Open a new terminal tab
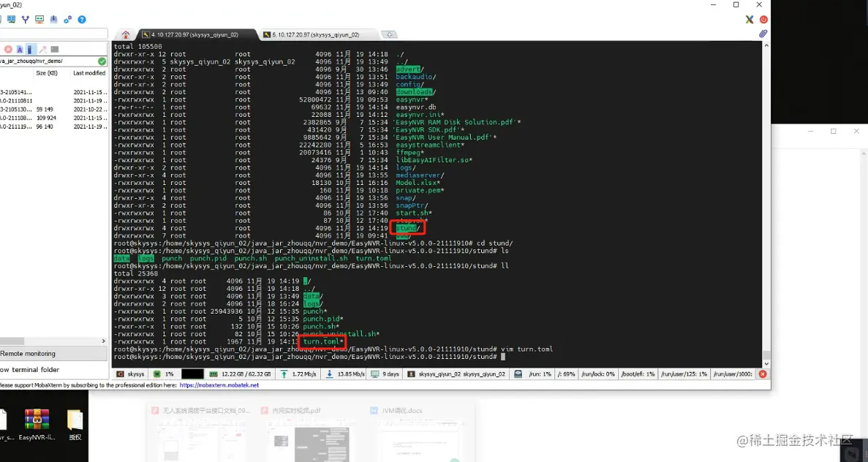868x462 pixels. [x=390, y=34]
